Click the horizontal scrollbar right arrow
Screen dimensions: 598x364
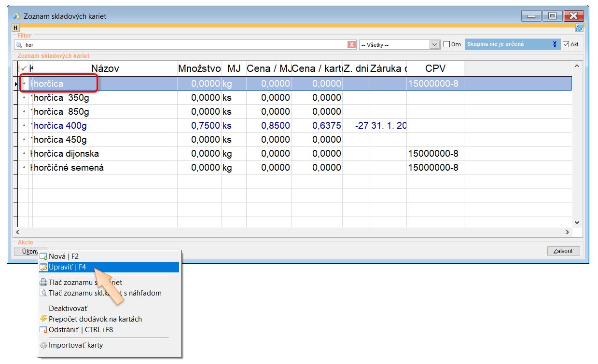coord(568,232)
